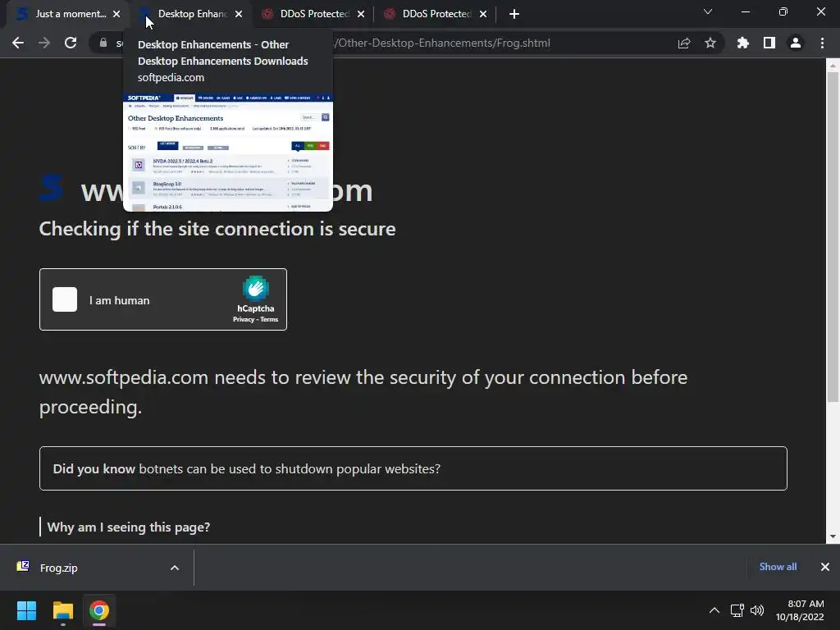
Task: Close the 'Just a moment...' tab
Action: click(116, 14)
